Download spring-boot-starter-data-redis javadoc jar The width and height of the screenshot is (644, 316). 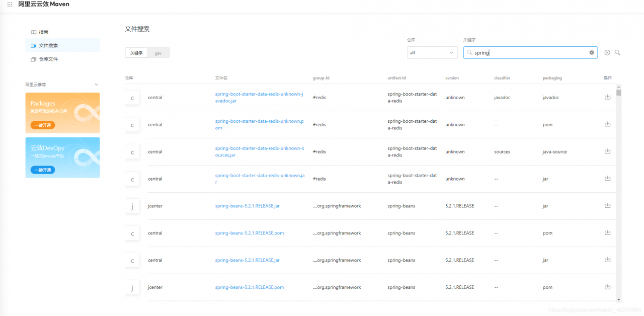pyautogui.click(x=607, y=97)
